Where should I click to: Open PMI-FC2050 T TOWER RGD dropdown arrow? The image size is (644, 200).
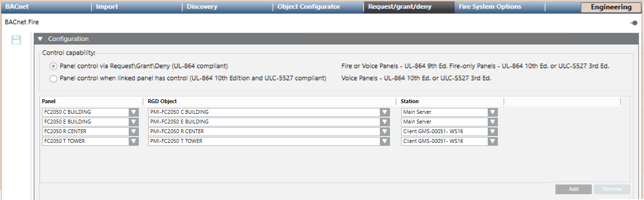tap(385, 141)
